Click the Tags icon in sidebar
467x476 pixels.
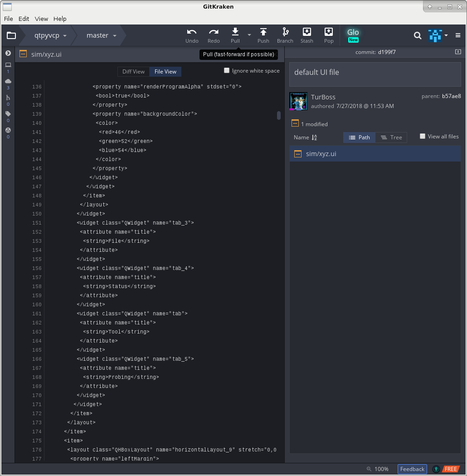(x=8, y=114)
